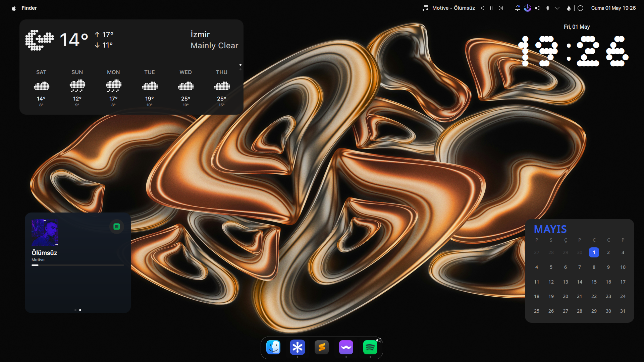This screenshot has height=362, width=644.
Task: Select the TUE forecast cloud icon
Action: click(x=150, y=86)
